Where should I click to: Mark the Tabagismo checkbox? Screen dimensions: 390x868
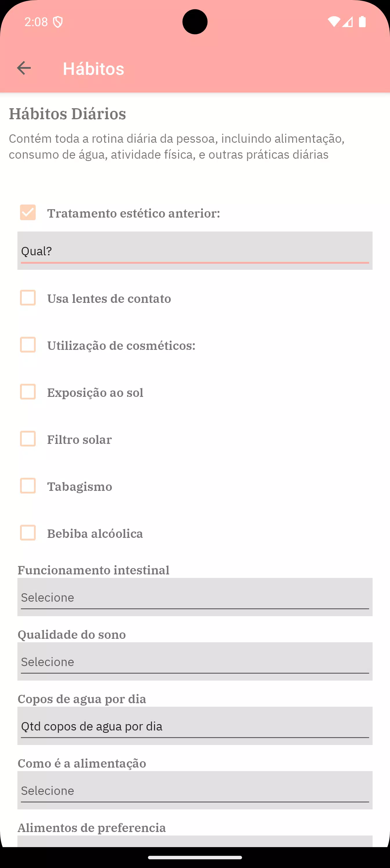28,486
